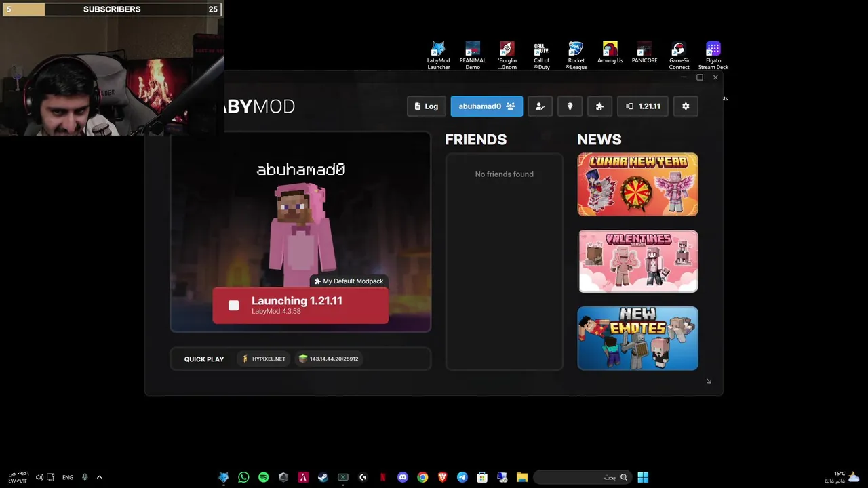Show hidden system tray icons
Image resolution: width=868 pixels, height=488 pixels.
click(x=99, y=477)
